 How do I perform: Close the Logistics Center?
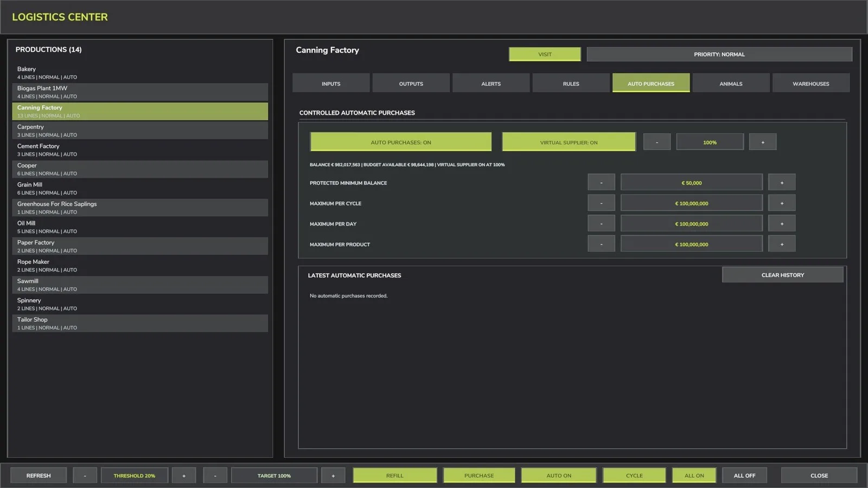click(x=819, y=476)
